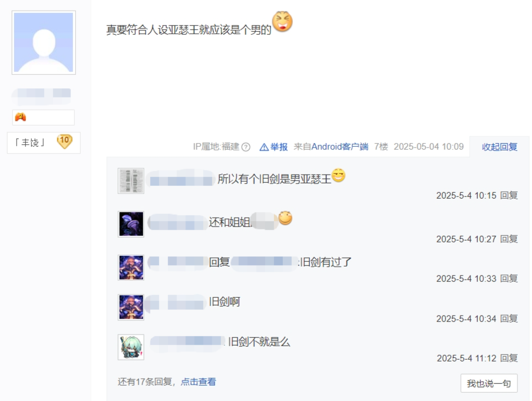Reply to the 11:12 comment
Image resolution: width=532 pixels, height=401 pixels.
(x=509, y=358)
